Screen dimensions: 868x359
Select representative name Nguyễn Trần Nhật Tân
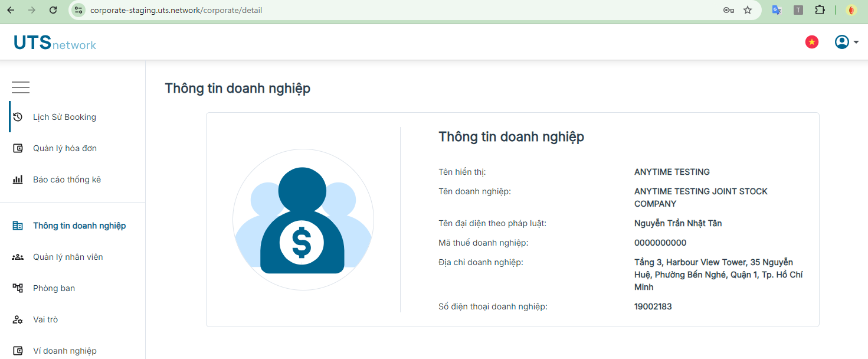(x=678, y=223)
